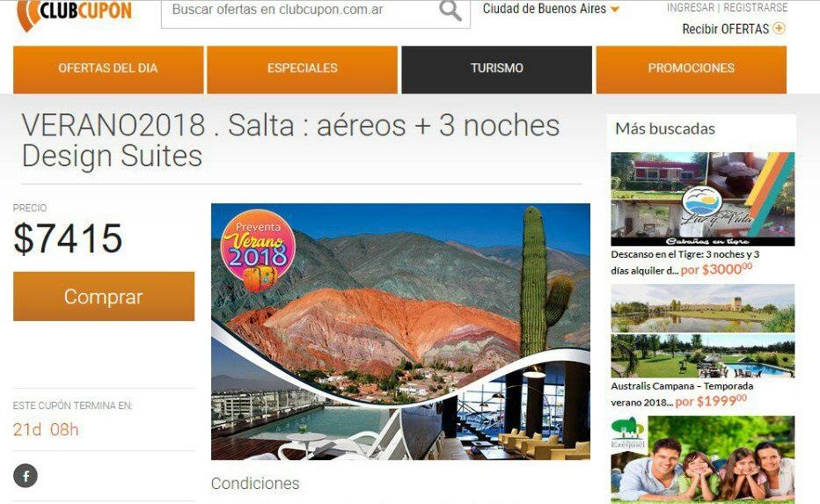Select the TURISMO tab
The image size is (820, 504).
click(497, 69)
